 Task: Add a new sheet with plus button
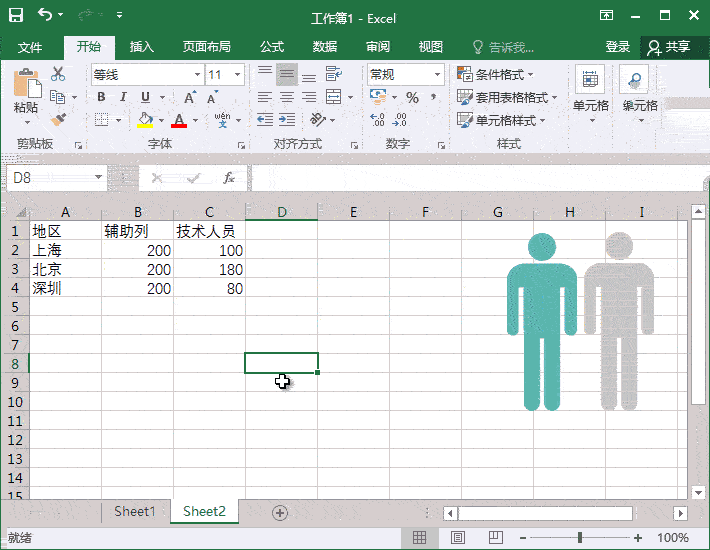pyautogui.click(x=280, y=512)
